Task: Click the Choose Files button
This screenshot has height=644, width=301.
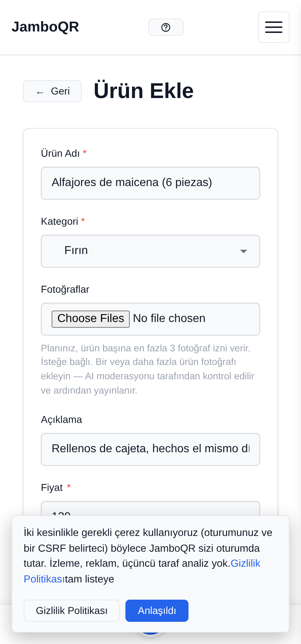Action: pos(91,319)
